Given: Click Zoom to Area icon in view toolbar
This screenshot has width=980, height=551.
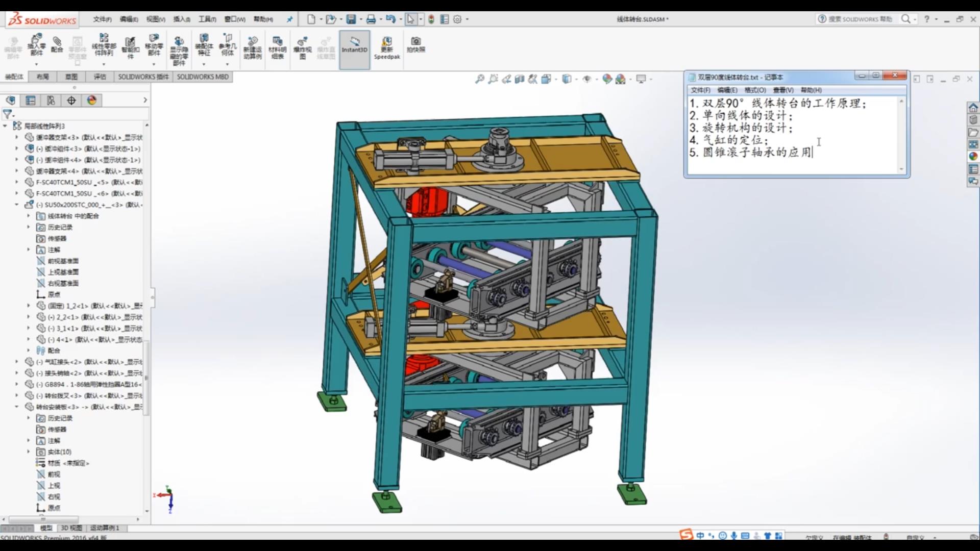Looking at the screenshot, I should point(493,79).
